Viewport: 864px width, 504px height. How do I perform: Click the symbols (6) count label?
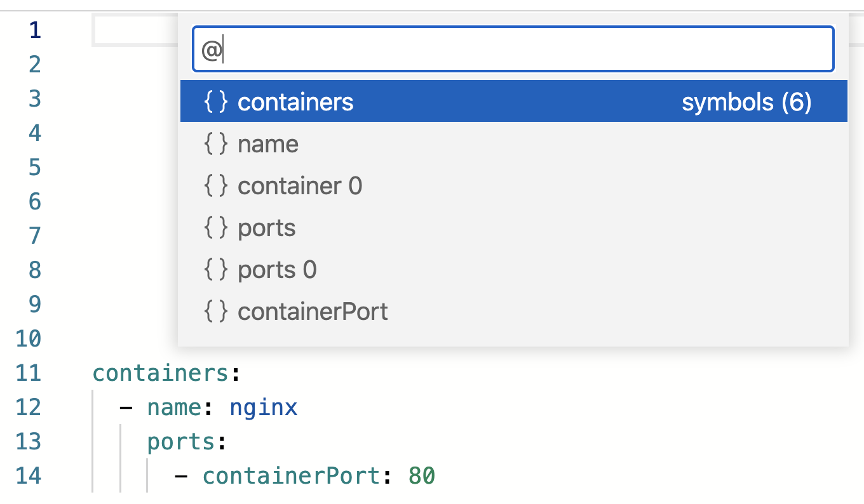746,102
